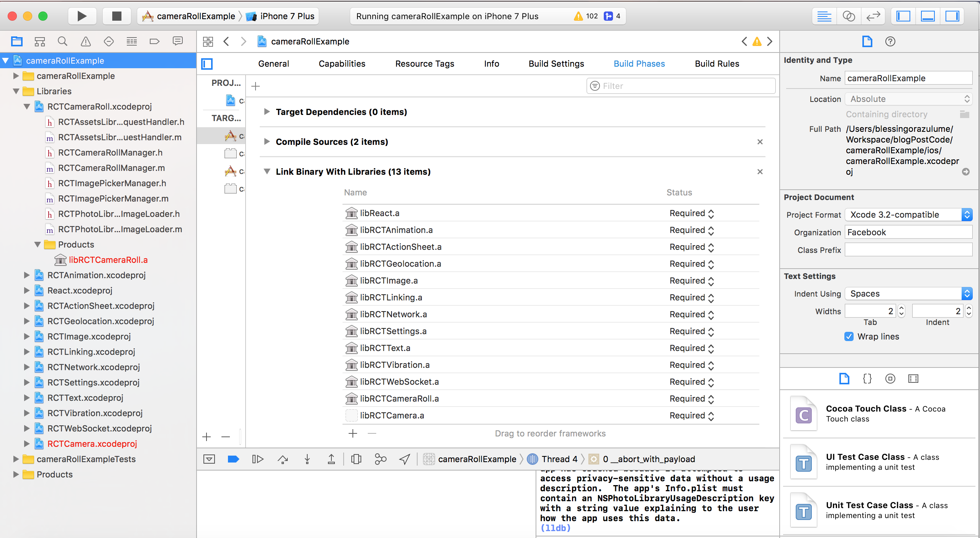980x538 pixels.
Task: Click the Stop button in toolbar
Action: coord(116,16)
